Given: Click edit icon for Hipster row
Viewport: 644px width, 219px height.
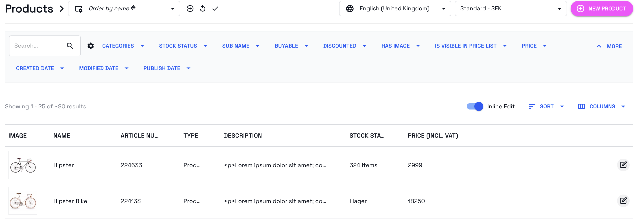Looking at the screenshot, I should click(623, 165).
